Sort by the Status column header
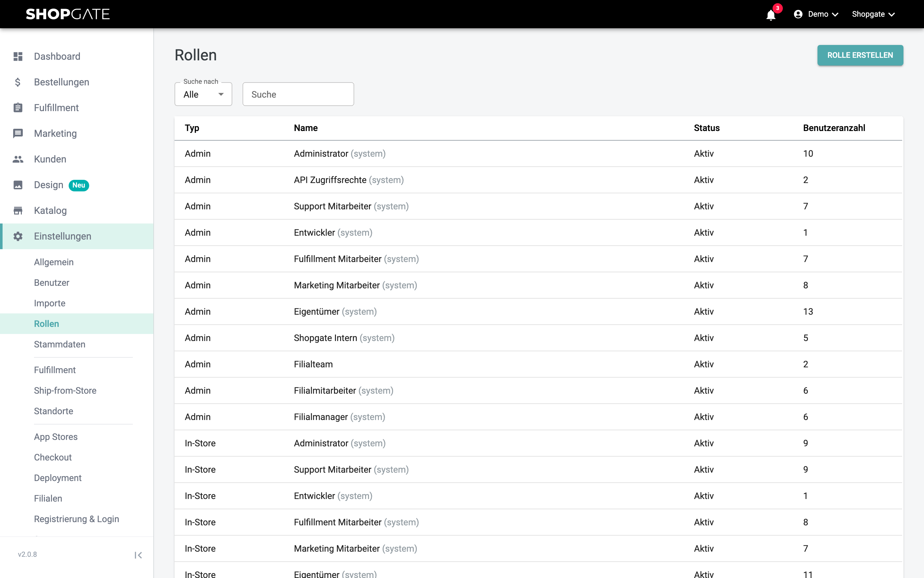924x578 pixels. pyautogui.click(x=707, y=128)
